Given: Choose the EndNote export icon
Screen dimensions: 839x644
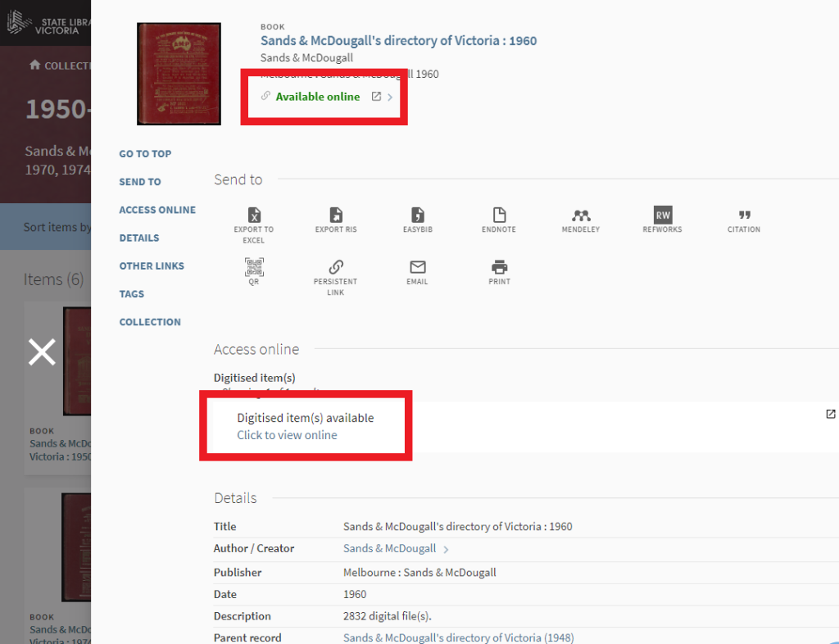Looking at the screenshot, I should pyautogui.click(x=499, y=216).
